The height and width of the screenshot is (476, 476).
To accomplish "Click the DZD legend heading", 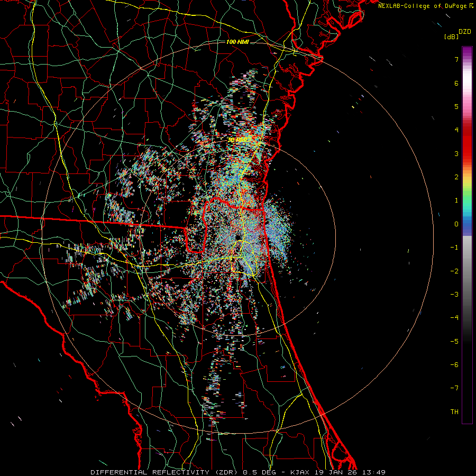I will tap(465, 32).
